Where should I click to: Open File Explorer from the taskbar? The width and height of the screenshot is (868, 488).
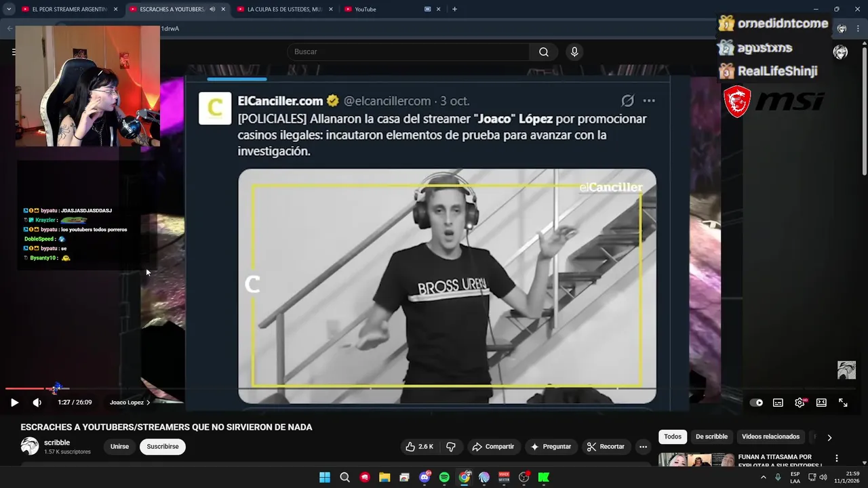coord(384,477)
